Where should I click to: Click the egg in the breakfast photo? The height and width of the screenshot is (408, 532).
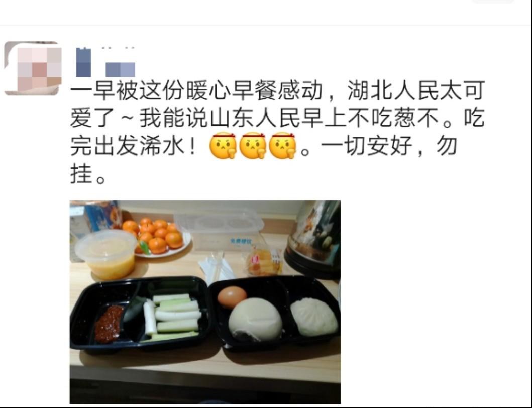[x=232, y=296]
